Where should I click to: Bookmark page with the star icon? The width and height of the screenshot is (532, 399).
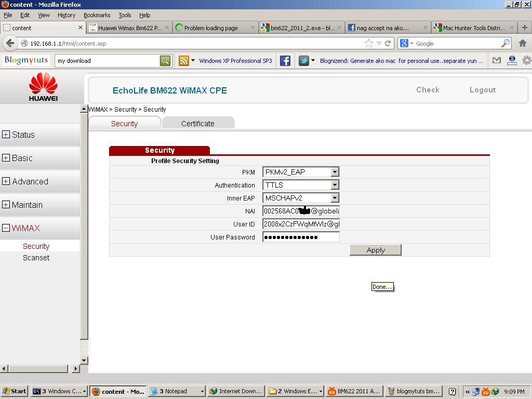click(x=369, y=44)
